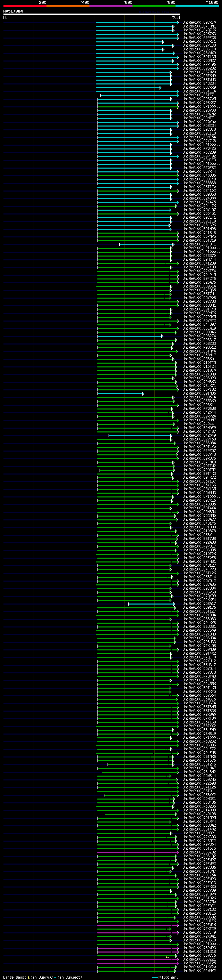Select hit label UniRef100_C6TF21
The height and width of the screenshot is (980, 222).
click(199, 95)
